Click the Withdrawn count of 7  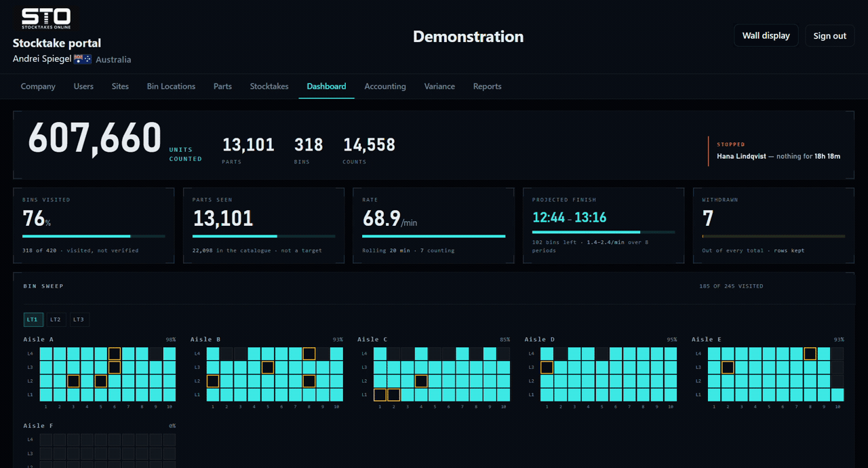click(708, 218)
